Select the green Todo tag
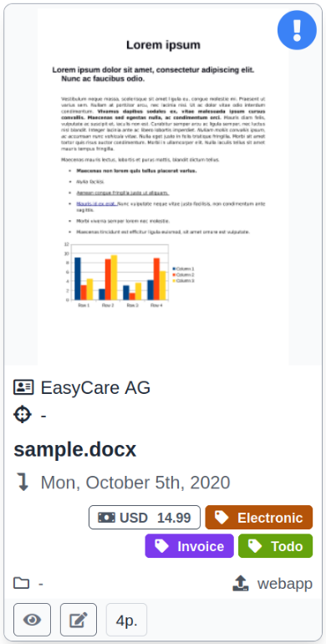The image size is (326, 644). click(276, 546)
